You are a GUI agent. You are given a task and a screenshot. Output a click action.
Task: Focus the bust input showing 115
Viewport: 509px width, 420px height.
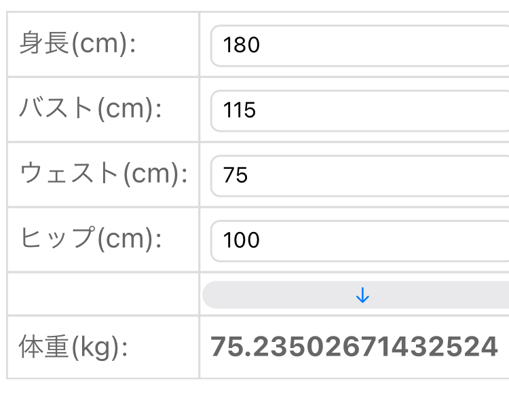tap(360, 110)
